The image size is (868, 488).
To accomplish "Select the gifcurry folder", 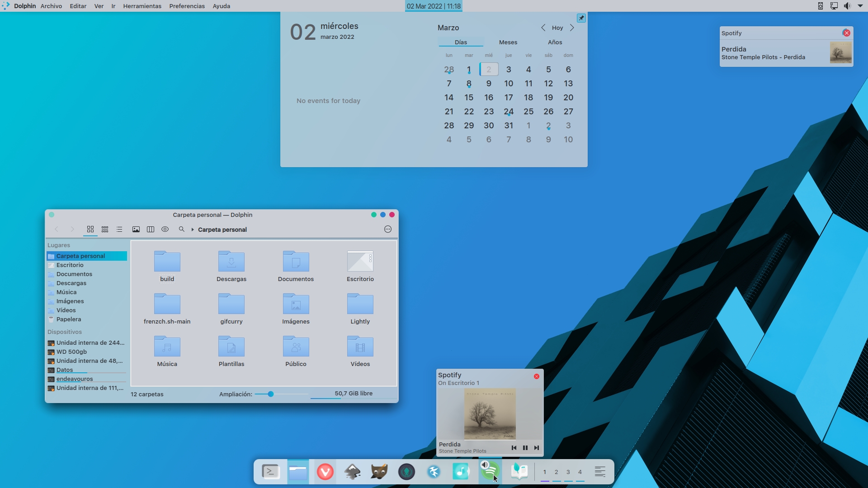I will [231, 309].
